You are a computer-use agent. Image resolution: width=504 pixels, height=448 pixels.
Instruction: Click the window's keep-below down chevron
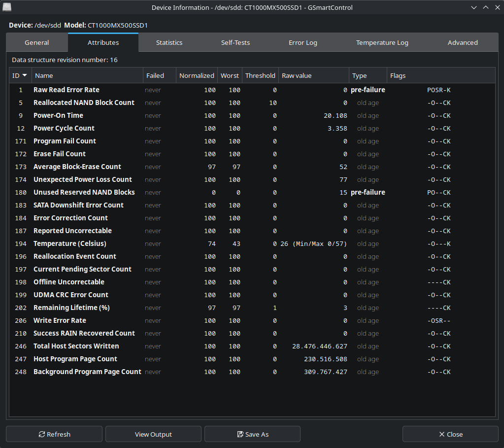coord(474,7)
